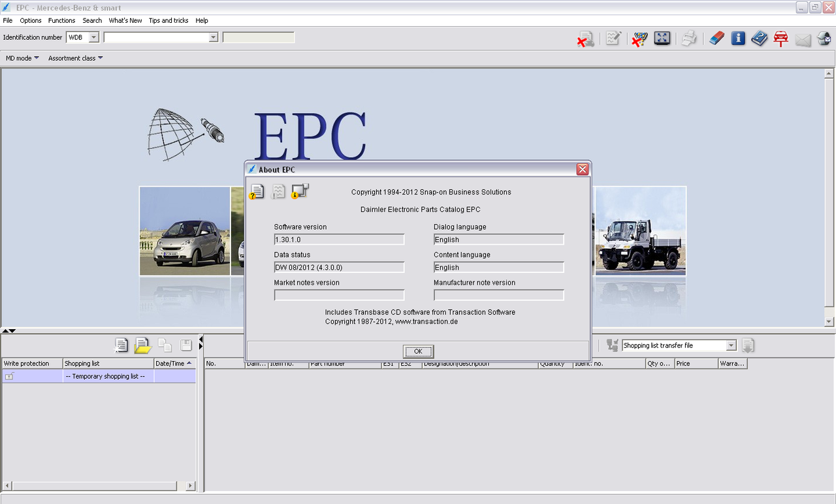Click the Unimog truck thumbnail image
The width and height of the screenshot is (836, 504).
click(641, 230)
